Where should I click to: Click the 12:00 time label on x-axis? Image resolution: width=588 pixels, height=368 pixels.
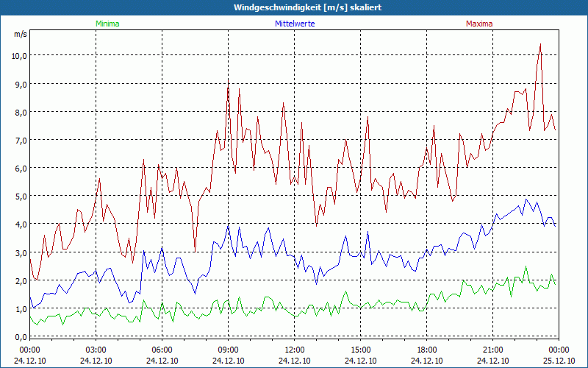click(x=295, y=350)
